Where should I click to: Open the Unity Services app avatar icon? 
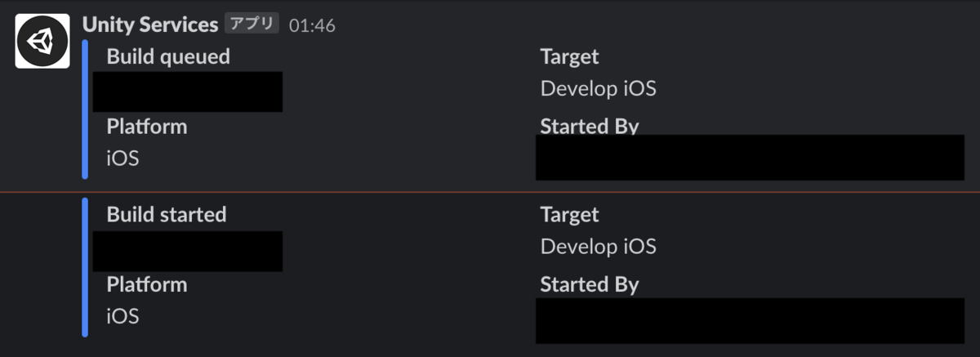pos(42,42)
